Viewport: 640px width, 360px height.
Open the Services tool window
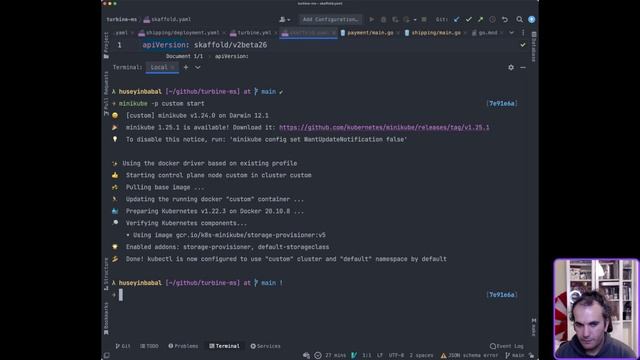pos(265,346)
